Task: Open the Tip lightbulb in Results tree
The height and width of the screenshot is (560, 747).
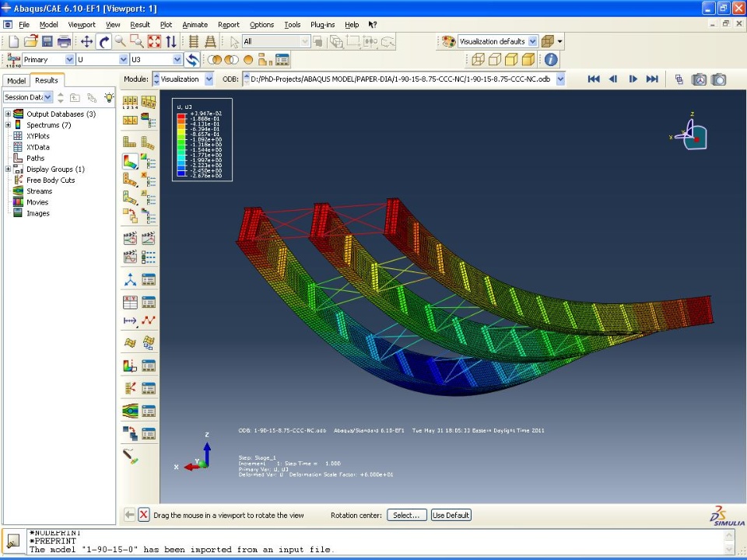Action: coord(109,97)
